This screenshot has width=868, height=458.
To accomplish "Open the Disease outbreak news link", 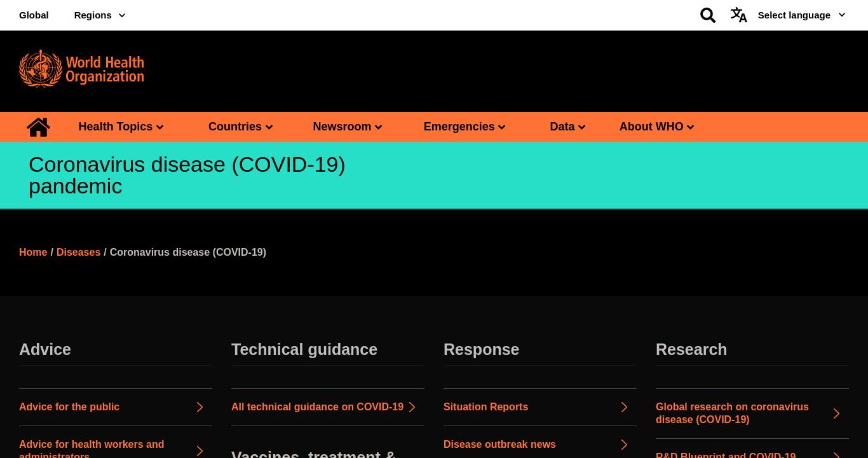I will pyautogui.click(x=499, y=445).
